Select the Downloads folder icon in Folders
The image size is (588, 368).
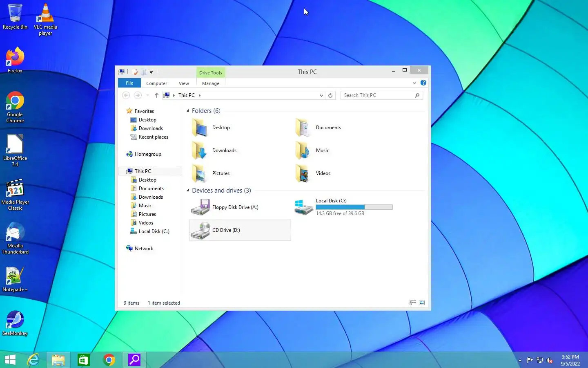pyautogui.click(x=200, y=150)
